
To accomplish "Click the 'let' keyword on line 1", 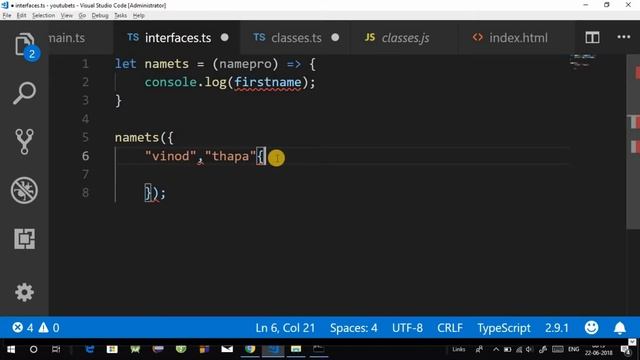I will point(125,64).
